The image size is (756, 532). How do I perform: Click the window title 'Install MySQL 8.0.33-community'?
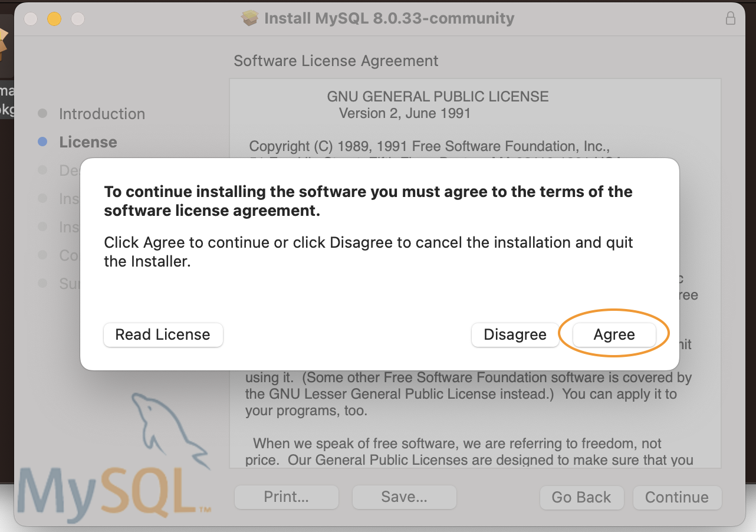click(x=389, y=18)
